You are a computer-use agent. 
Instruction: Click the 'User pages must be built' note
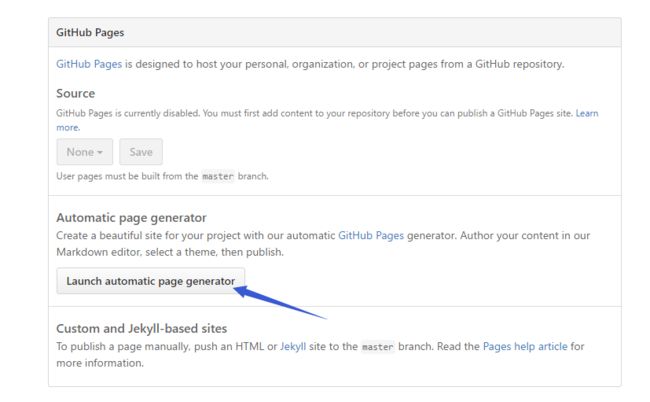(x=162, y=176)
